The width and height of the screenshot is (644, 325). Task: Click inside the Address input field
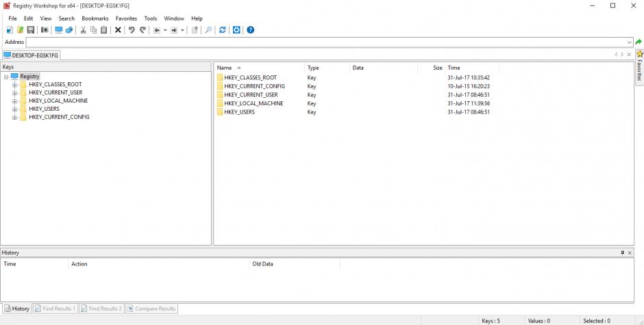coord(325,42)
